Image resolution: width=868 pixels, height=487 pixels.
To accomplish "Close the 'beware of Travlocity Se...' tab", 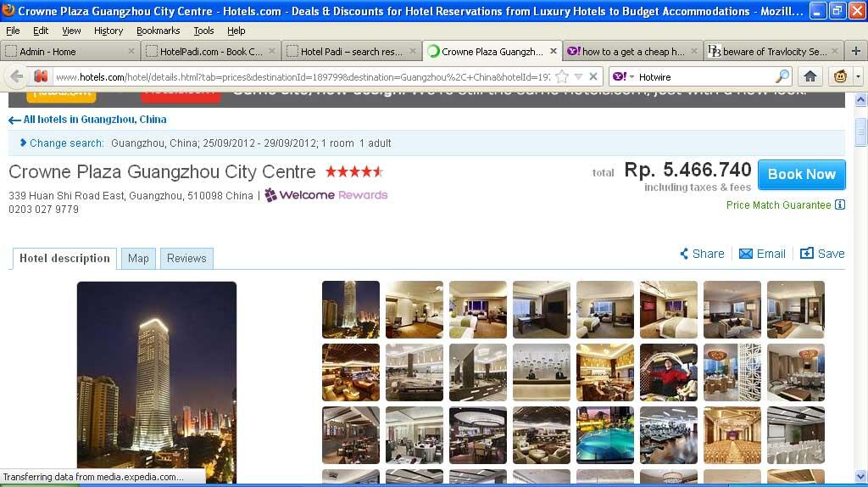I will coord(835,51).
